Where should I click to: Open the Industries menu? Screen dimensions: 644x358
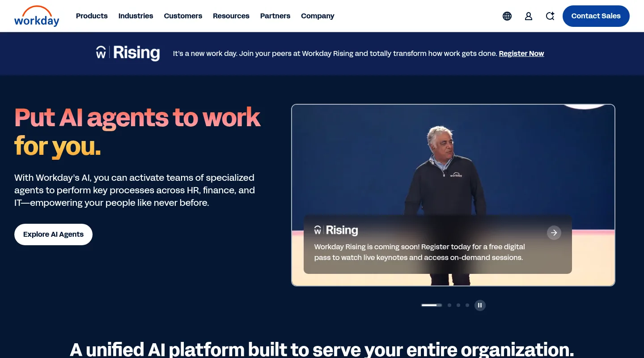[136, 16]
